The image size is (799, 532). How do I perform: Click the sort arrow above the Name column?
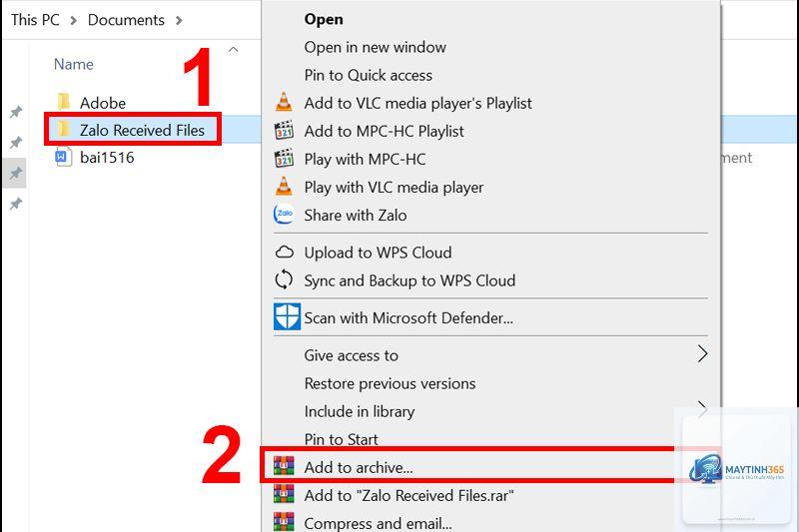click(234, 49)
